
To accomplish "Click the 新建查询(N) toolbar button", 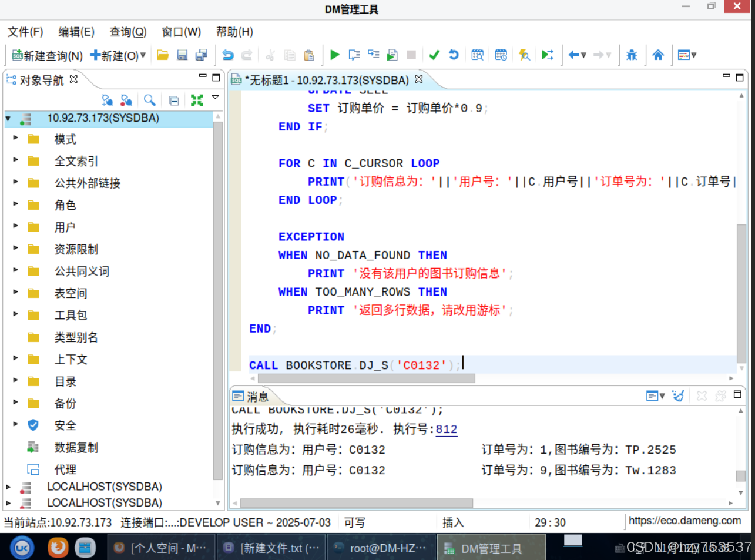I will tap(47, 55).
